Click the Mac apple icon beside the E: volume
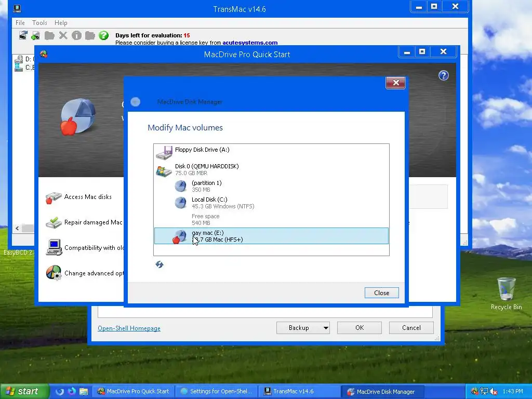The width and height of the screenshot is (532, 399). [179, 237]
